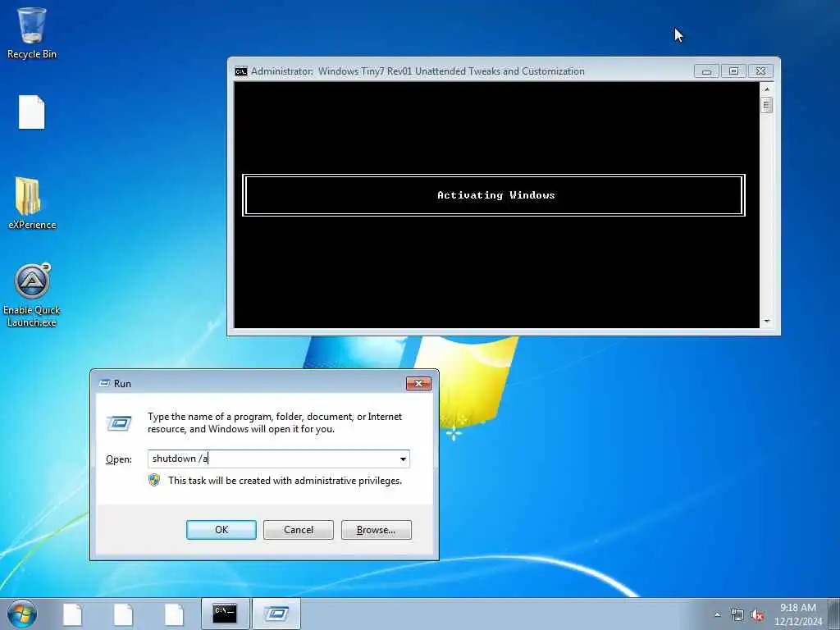The height and width of the screenshot is (630, 840).
Task: Open second blank document taskbar icon
Action: [123, 614]
